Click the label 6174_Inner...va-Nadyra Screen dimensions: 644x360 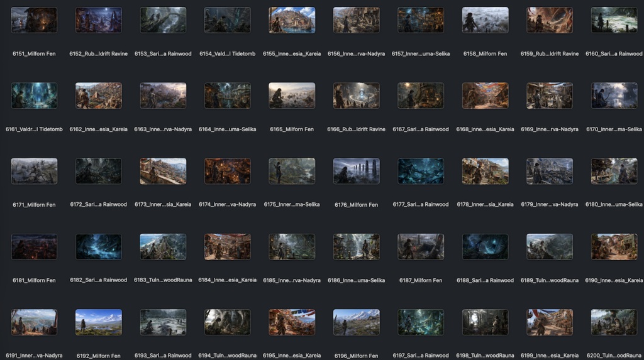(228, 204)
